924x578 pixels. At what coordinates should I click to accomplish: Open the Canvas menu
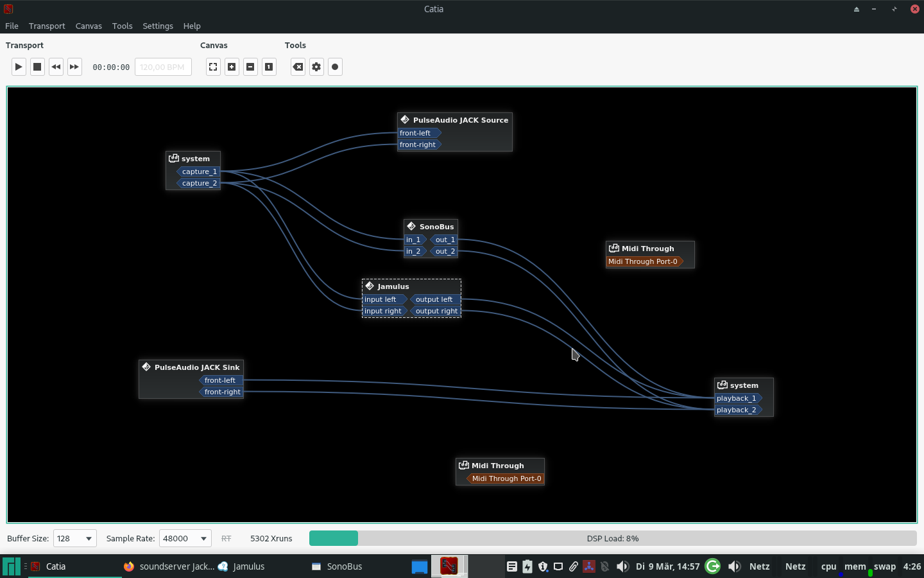tap(89, 26)
